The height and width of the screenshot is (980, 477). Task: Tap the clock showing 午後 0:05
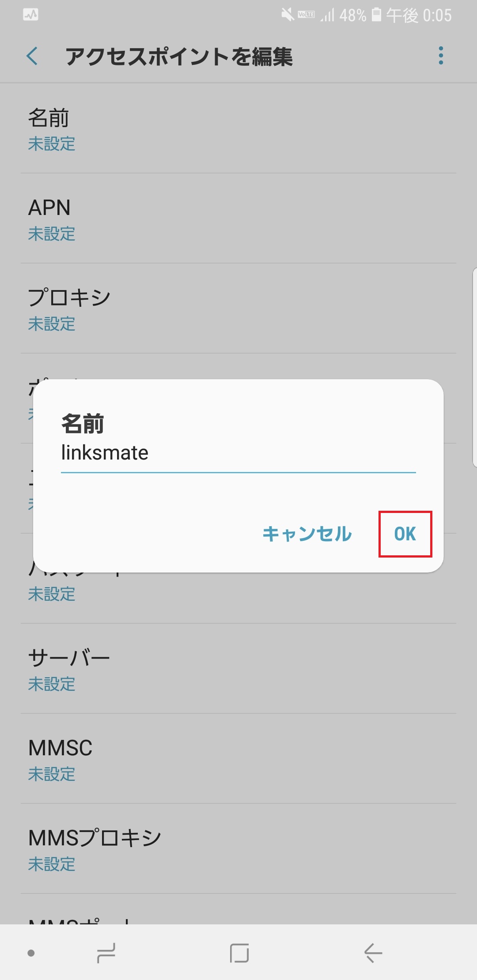(417, 15)
